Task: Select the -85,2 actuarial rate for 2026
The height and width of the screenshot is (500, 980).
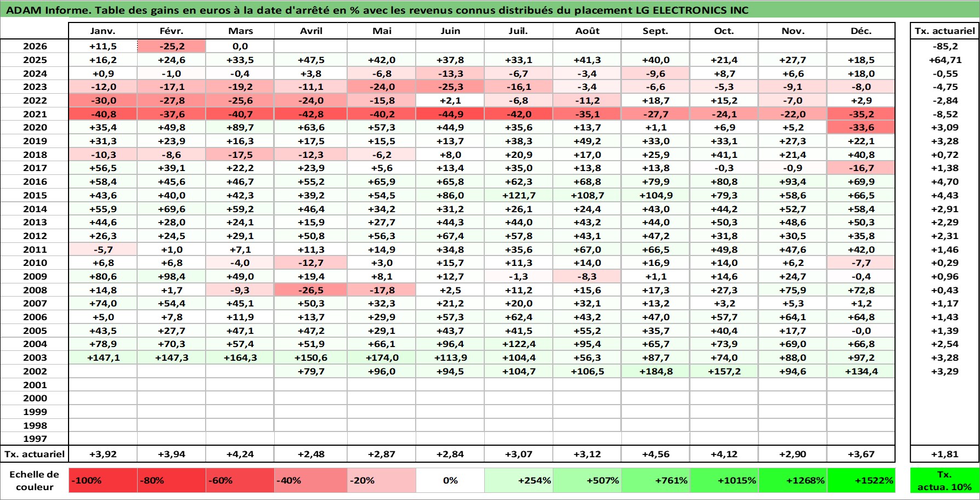Action: pyautogui.click(x=944, y=47)
